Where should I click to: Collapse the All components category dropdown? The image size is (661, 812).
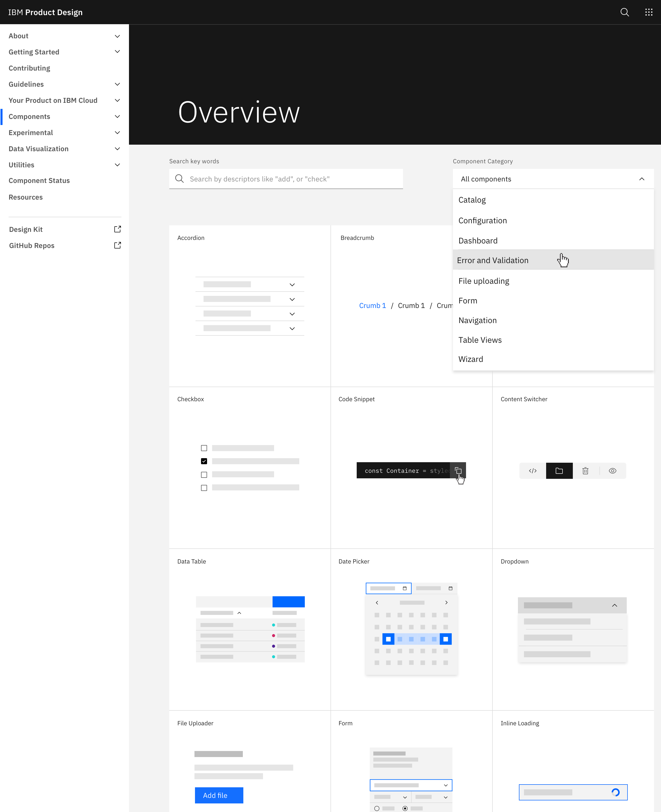(x=642, y=179)
